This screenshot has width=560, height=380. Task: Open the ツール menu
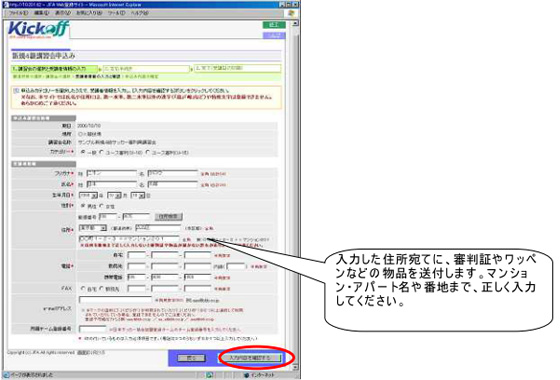(116, 13)
